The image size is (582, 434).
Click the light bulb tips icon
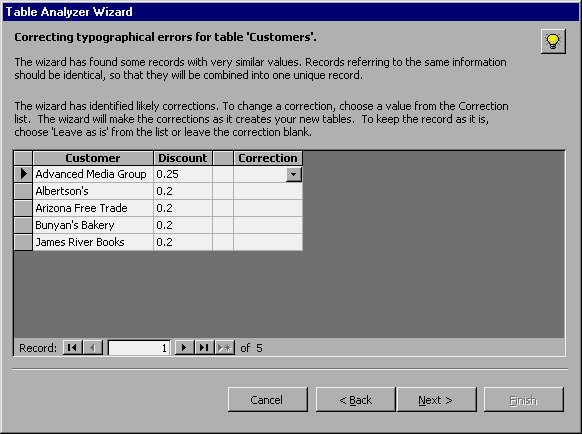pos(553,41)
